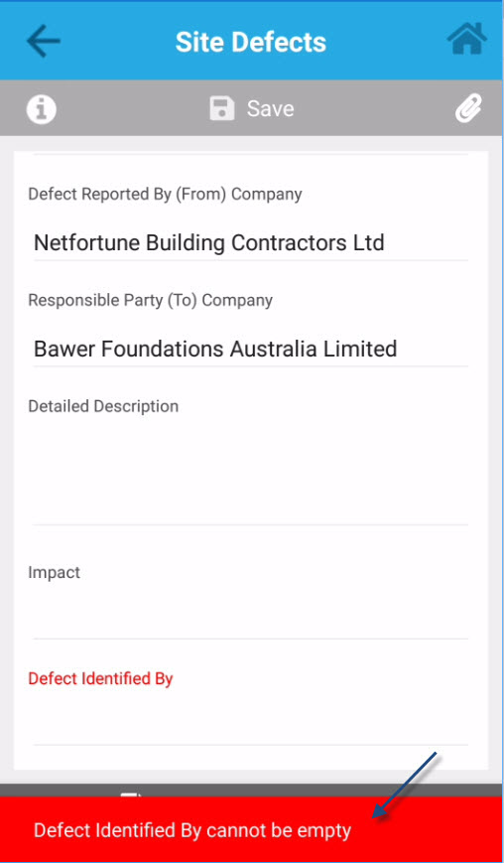Click the Site Defects header title
This screenshot has width=504, height=863.
251,42
